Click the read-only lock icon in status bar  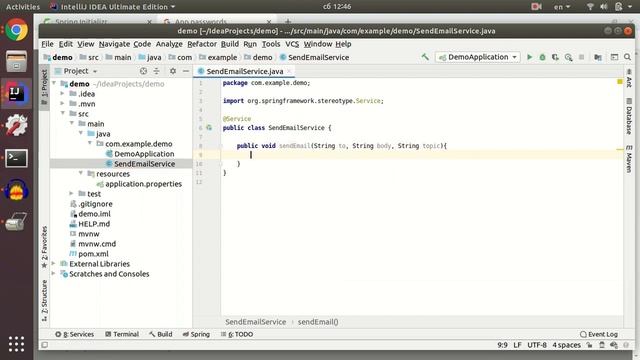click(x=589, y=345)
